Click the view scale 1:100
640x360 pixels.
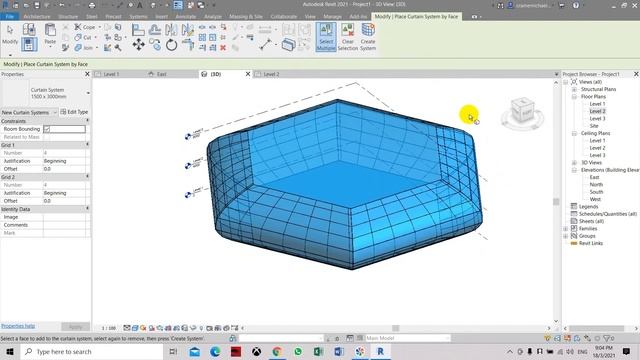(109, 328)
